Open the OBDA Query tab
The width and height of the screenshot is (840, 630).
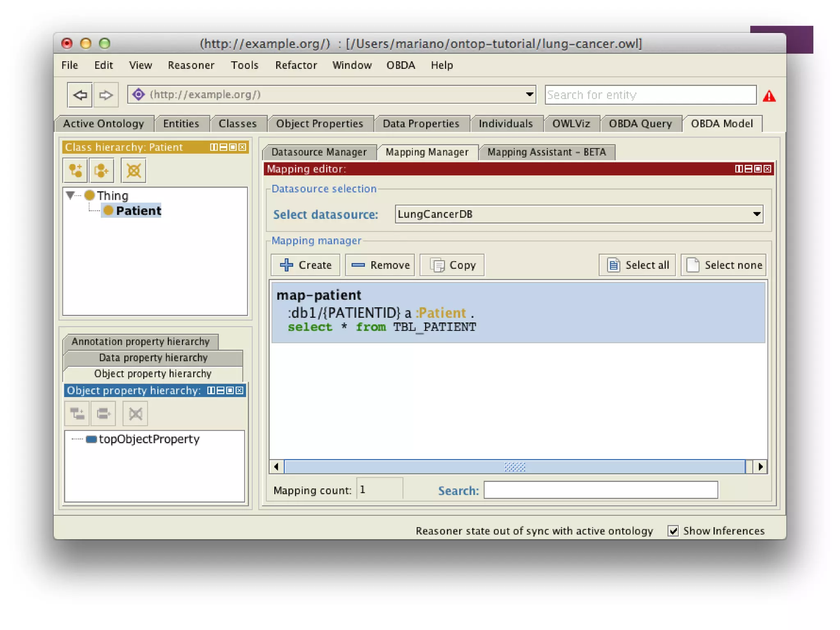click(640, 124)
